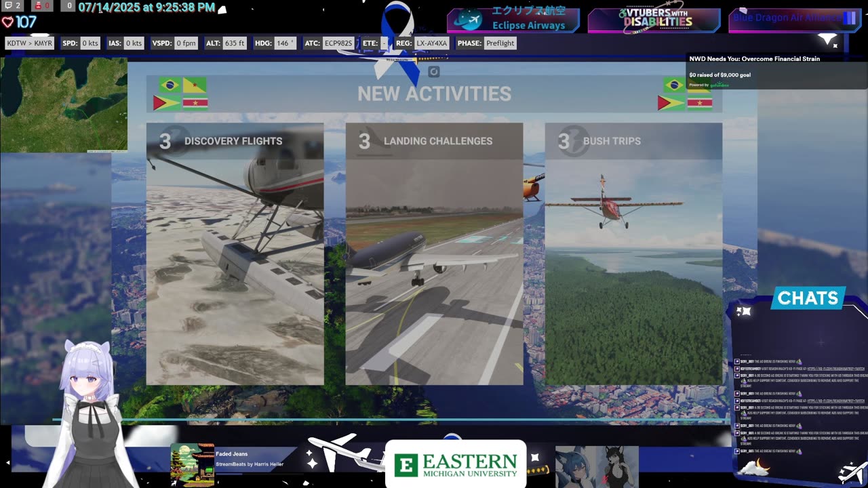Click the SPD 0 kts readout

click(81, 43)
